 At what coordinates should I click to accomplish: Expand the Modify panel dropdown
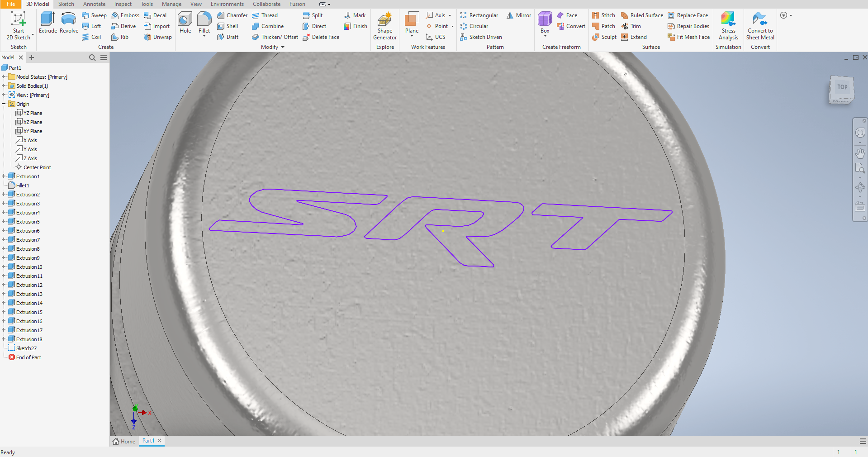(x=283, y=47)
